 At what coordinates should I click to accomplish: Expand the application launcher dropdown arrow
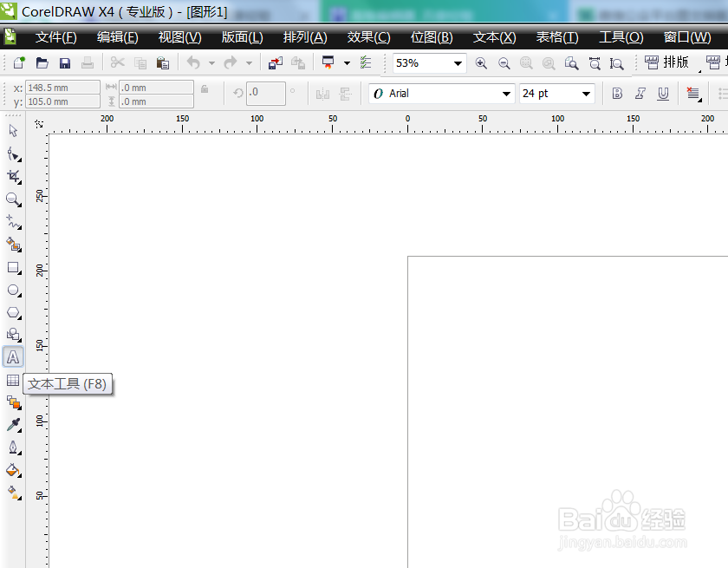point(347,62)
